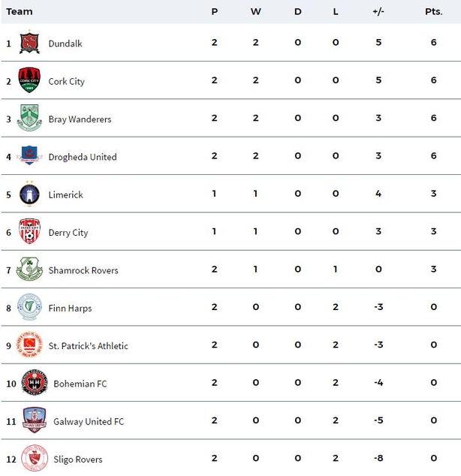Select the St. Patrick's Athletic crest
Viewport: 461px width, 476px height.
point(29,345)
